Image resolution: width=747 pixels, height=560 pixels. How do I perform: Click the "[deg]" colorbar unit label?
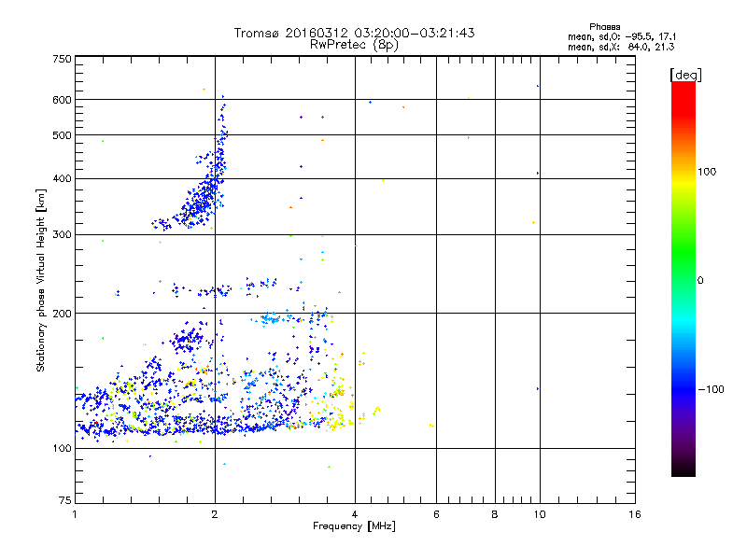coord(685,75)
